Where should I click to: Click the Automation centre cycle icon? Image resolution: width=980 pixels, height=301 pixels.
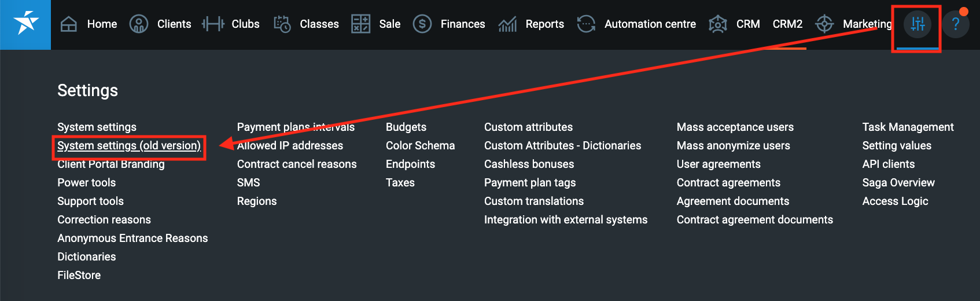(586, 24)
